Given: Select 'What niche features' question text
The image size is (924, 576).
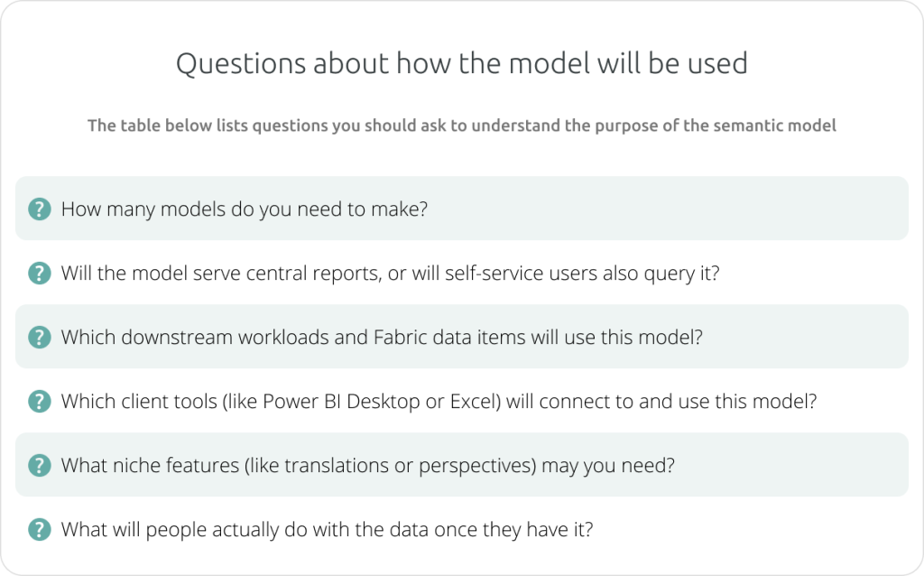Looking at the screenshot, I should pyautogui.click(x=368, y=466).
